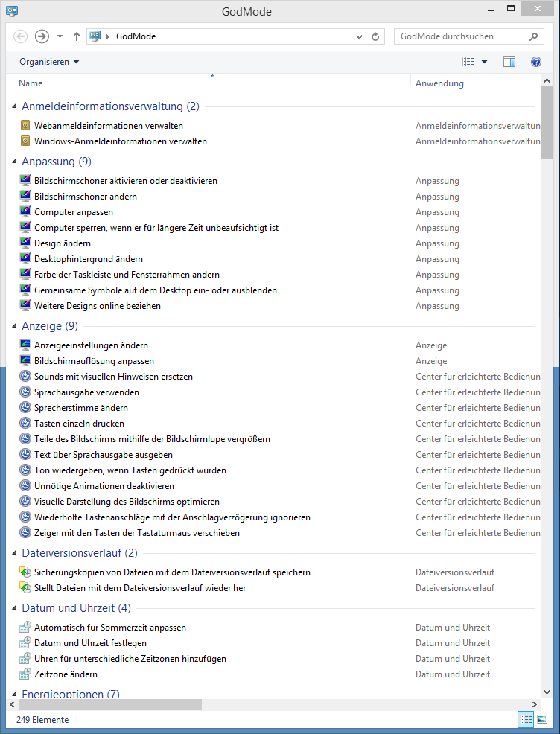Open the view options dropdown arrow
560x734 pixels.
tap(484, 62)
